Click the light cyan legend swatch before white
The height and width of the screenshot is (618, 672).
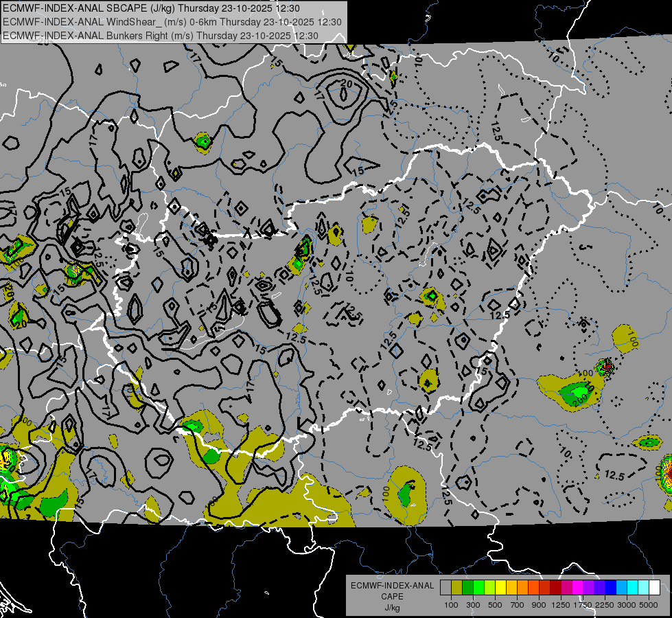point(643,587)
